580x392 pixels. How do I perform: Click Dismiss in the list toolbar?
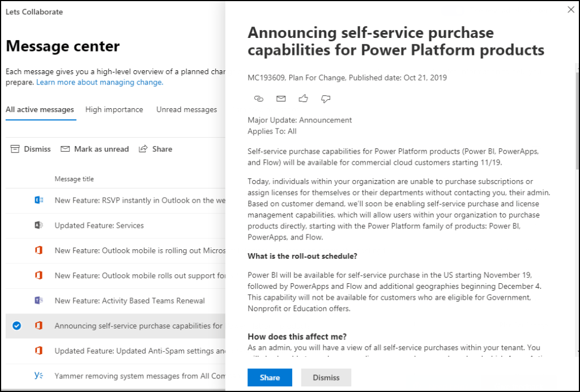[31, 149]
